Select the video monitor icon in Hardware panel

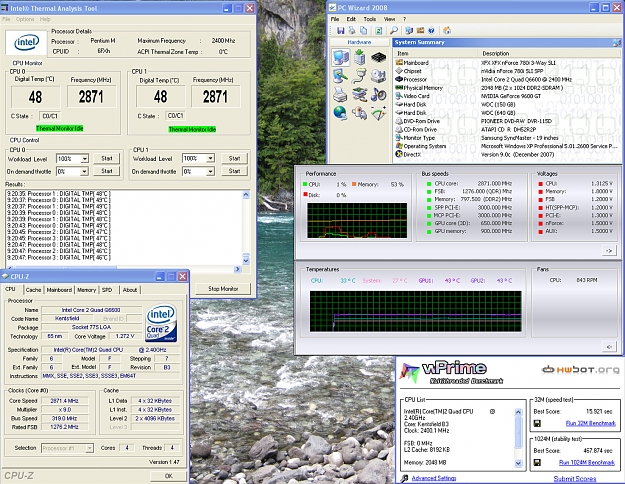pyautogui.click(x=341, y=76)
